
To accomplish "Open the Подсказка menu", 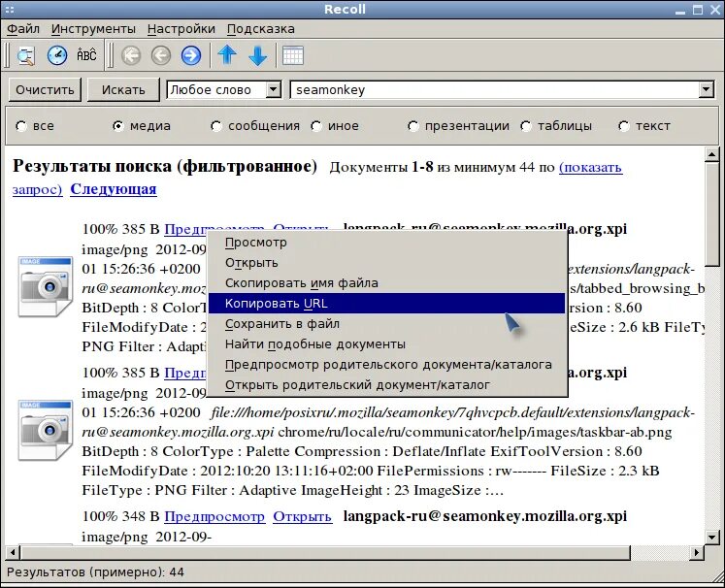I will [261, 29].
